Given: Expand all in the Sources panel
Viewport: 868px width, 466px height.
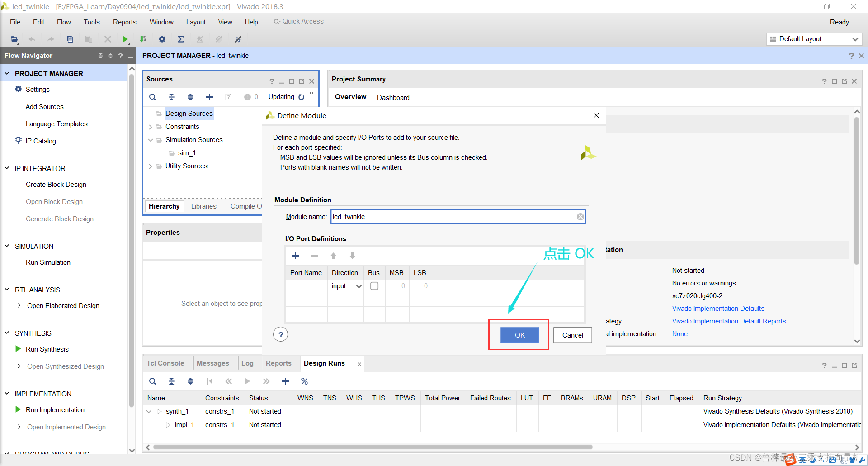Looking at the screenshot, I should tap(190, 97).
